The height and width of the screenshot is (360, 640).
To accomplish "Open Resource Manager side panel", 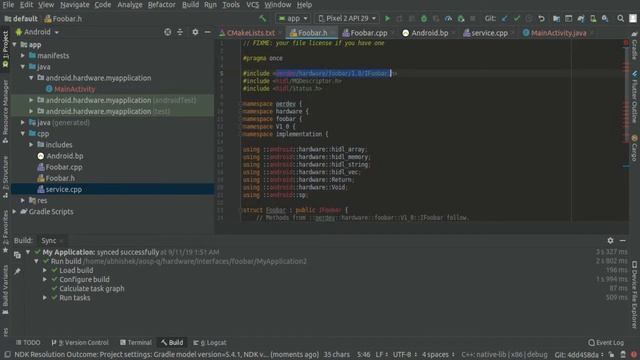I will [x=5, y=111].
